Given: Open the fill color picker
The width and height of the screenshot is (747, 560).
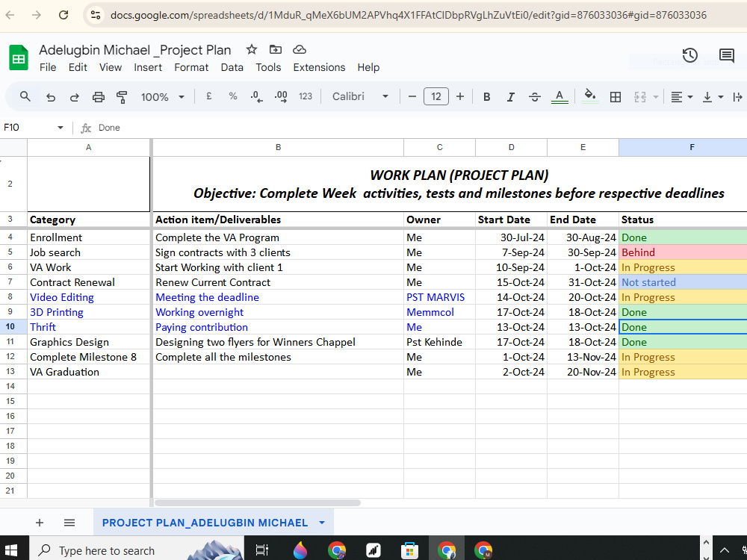Looking at the screenshot, I should [590, 96].
